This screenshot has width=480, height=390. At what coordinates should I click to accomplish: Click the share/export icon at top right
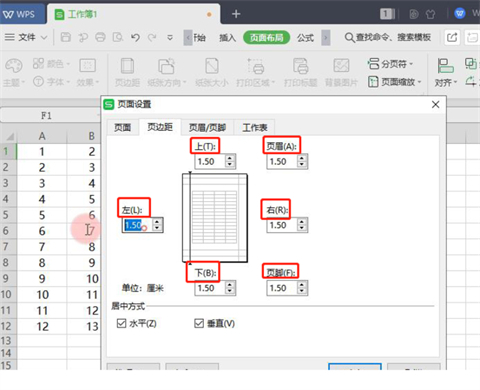[x=452, y=37]
